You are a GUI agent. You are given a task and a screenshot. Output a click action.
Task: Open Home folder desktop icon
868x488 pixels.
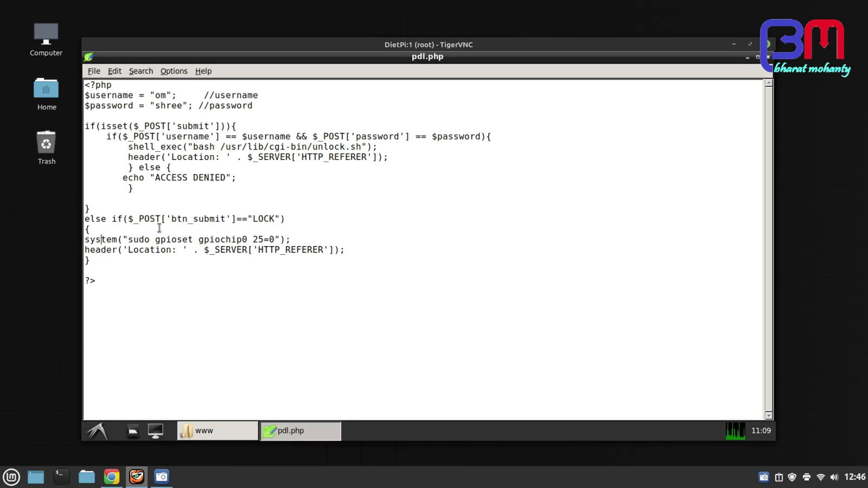(x=46, y=94)
